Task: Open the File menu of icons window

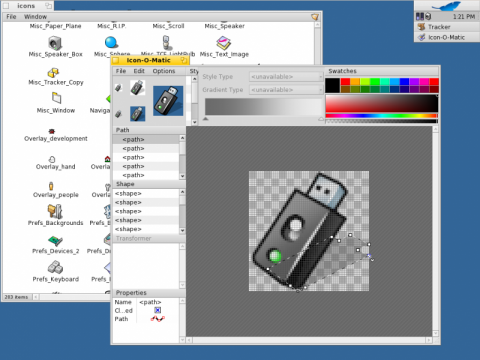Action: tap(11, 17)
